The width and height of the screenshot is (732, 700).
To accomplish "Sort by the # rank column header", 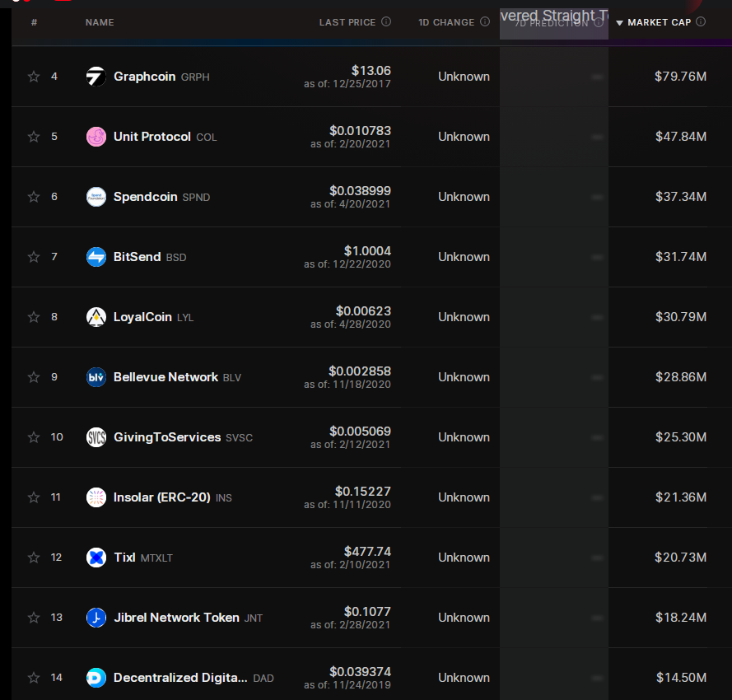I will point(34,22).
